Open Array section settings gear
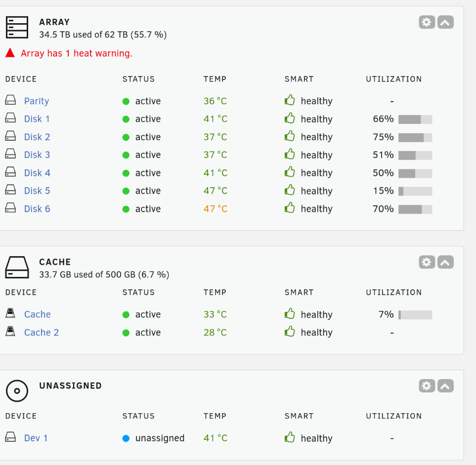Screen dimensions: 476x465 click(427, 22)
